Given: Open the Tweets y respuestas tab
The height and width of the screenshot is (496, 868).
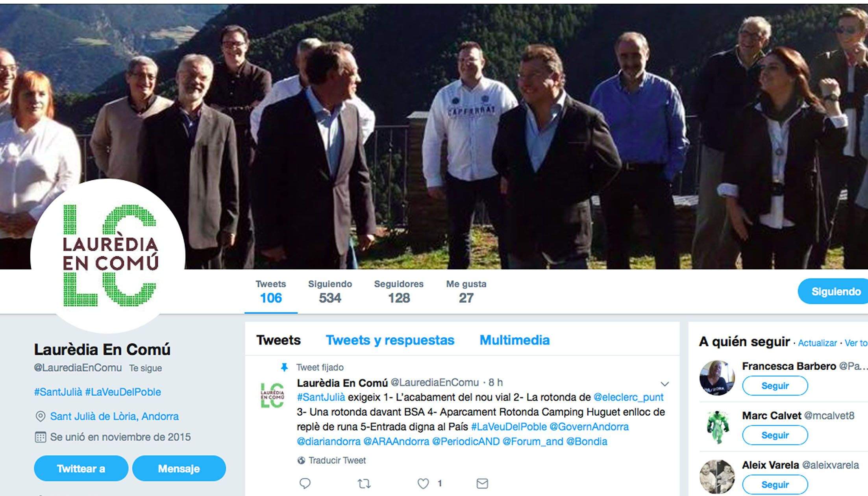Looking at the screenshot, I should [390, 340].
